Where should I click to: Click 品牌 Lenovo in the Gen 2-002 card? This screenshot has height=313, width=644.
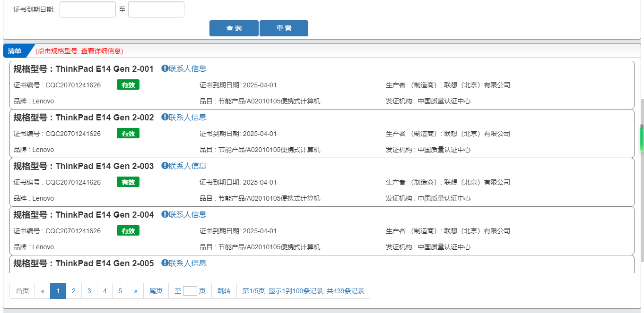click(34, 150)
